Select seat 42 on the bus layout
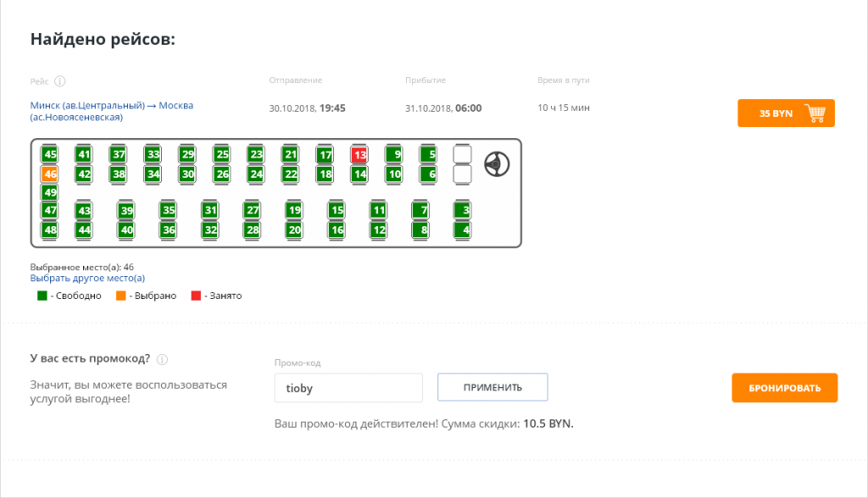Viewport: 868px width, 498px height. [84, 174]
